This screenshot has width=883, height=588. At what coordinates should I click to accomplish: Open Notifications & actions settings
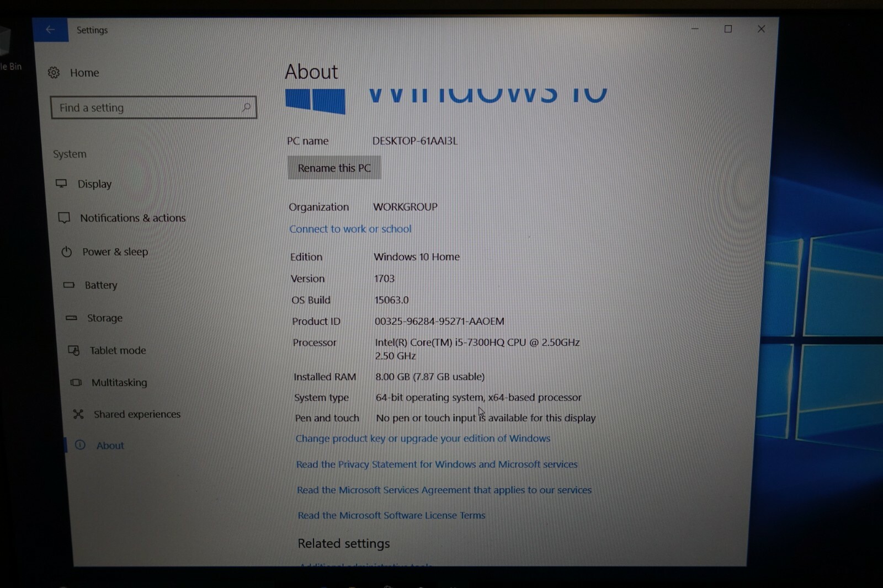64,217
